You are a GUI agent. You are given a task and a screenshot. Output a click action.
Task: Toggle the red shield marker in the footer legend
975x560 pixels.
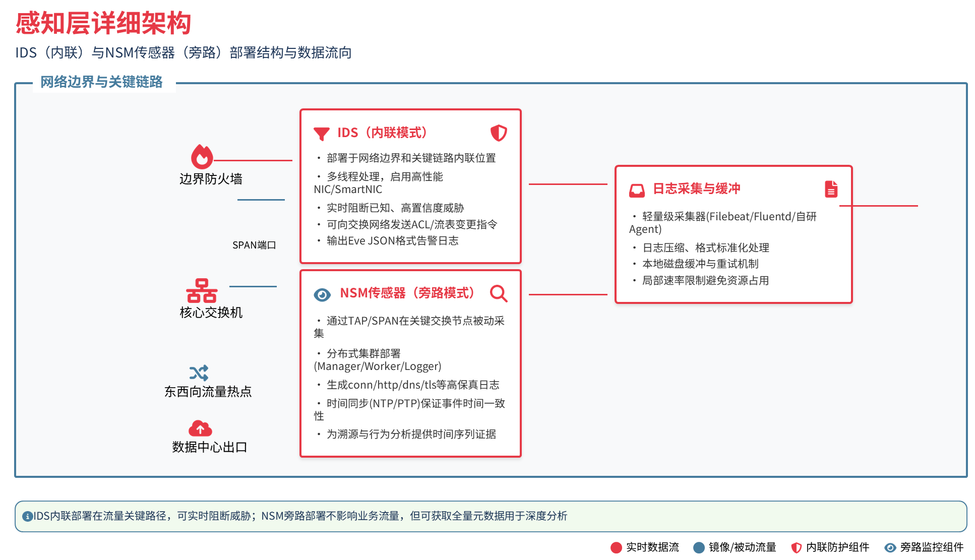tap(797, 547)
